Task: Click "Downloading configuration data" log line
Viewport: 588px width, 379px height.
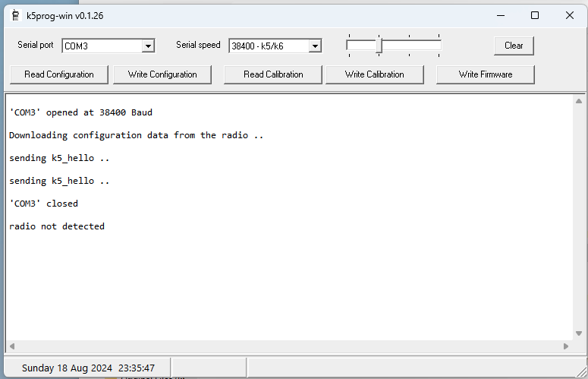Action: tap(136, 135)
